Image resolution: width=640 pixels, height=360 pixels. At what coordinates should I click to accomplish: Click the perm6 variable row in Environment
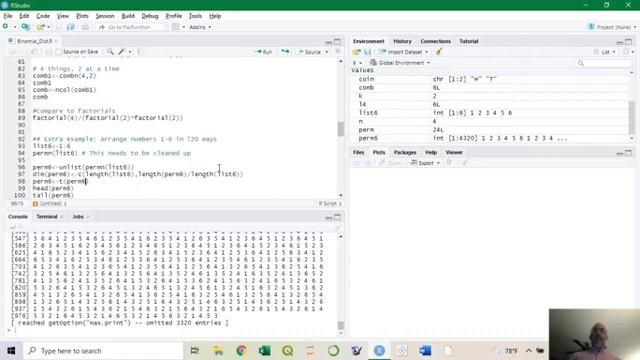(x=490, y=138)
